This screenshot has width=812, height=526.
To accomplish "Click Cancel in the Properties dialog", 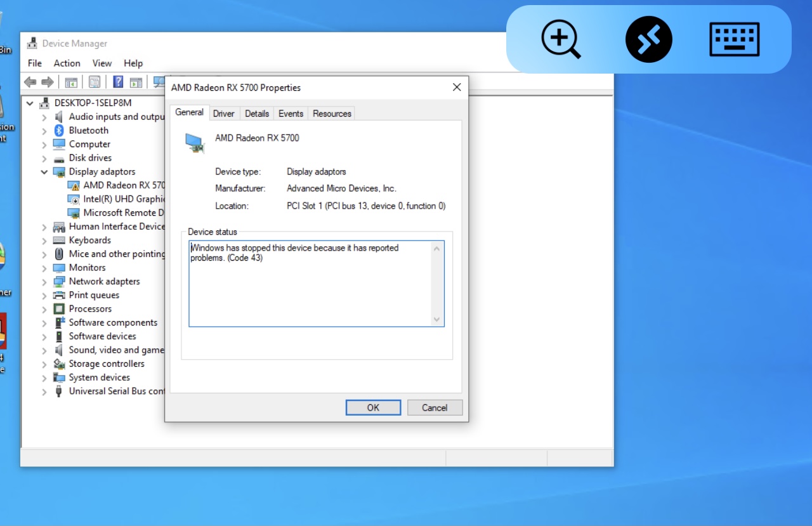I will (x=435, y=408).
